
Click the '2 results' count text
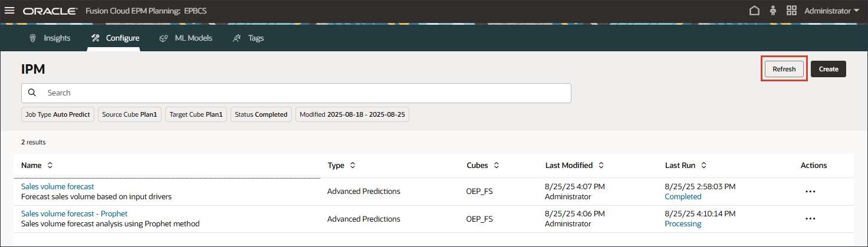(x=34, y=142)
